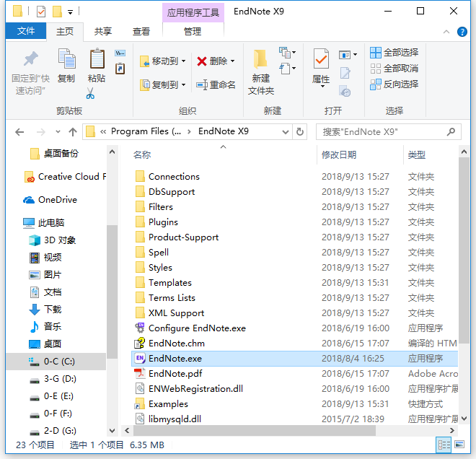The height and width of the screenshot is (459, 476).
Task: Click the Back navigation arrow
Action: (19, 132)
